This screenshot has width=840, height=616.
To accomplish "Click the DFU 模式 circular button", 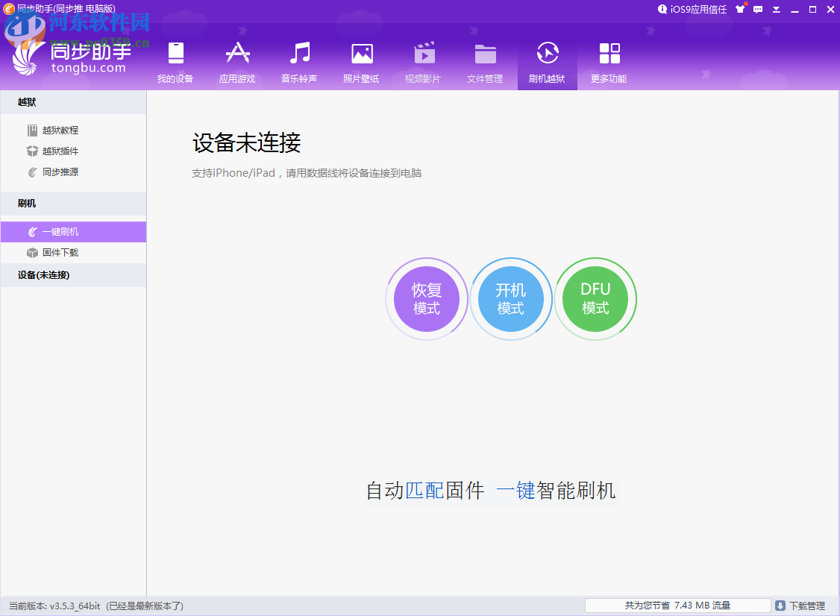I will coord(595,298).
